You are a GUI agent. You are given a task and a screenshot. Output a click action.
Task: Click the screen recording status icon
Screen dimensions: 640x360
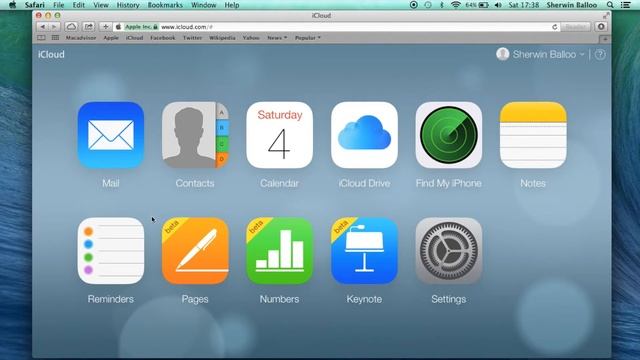coord(413,5)
